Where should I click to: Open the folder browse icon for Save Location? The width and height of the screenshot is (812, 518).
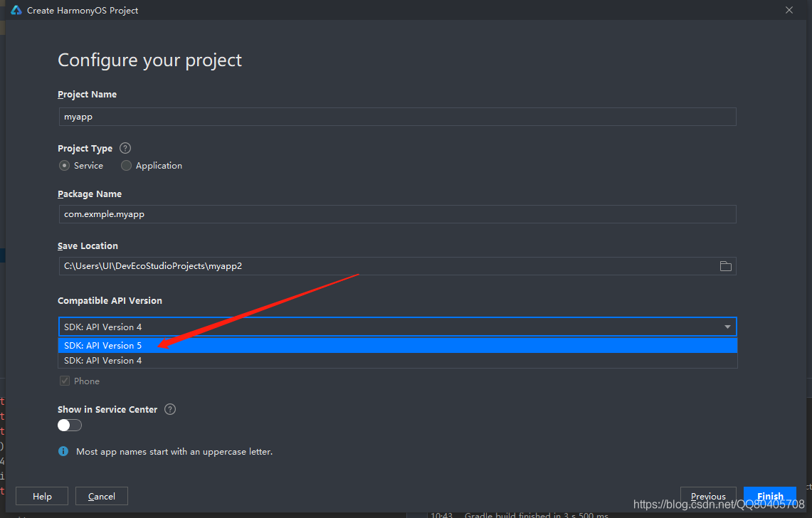tap(725, 265)
